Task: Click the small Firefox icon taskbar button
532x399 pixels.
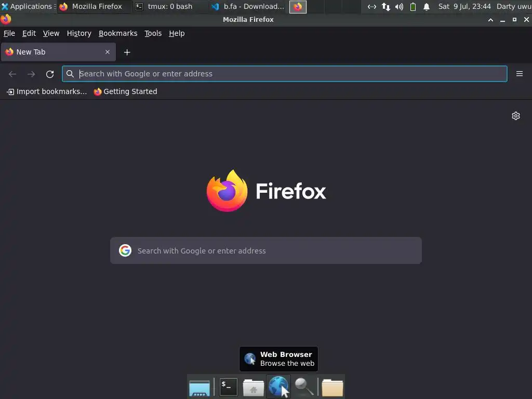Action: [x=298, y=7]
